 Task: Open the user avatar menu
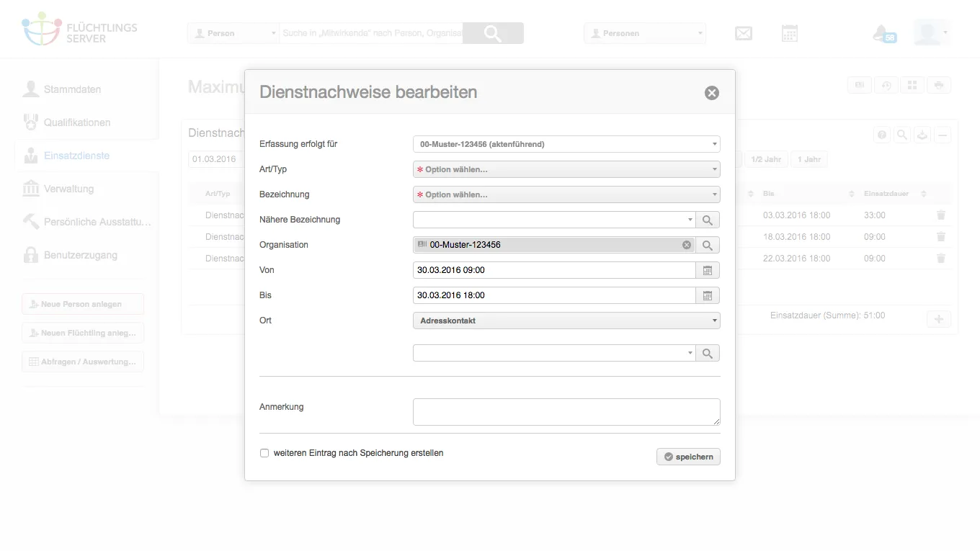tap(931, 32)
